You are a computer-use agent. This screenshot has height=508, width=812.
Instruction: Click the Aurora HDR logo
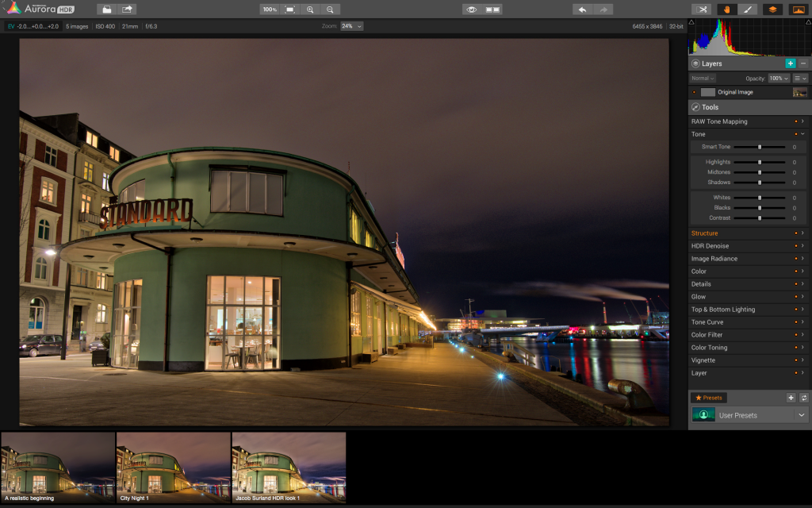tap(41, 8)
